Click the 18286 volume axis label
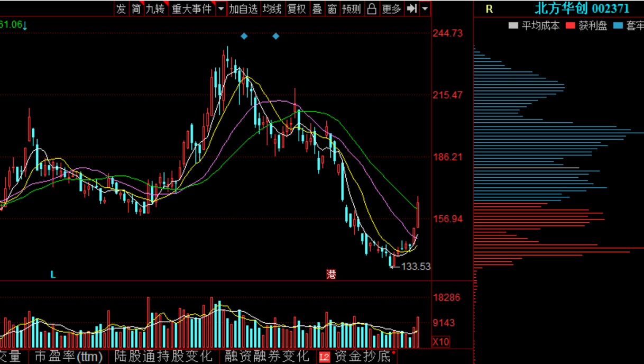The width and height of the screenshot is (644, 364). [x=446, y=297]
